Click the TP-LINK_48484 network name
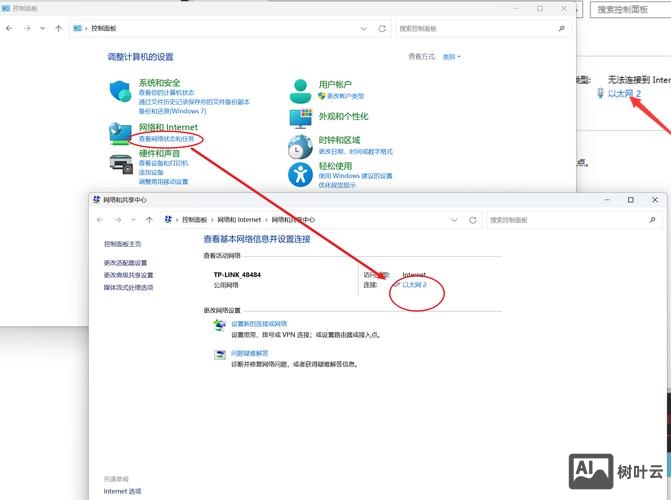Viewport: 671px width, 500px height. (237, 275)
